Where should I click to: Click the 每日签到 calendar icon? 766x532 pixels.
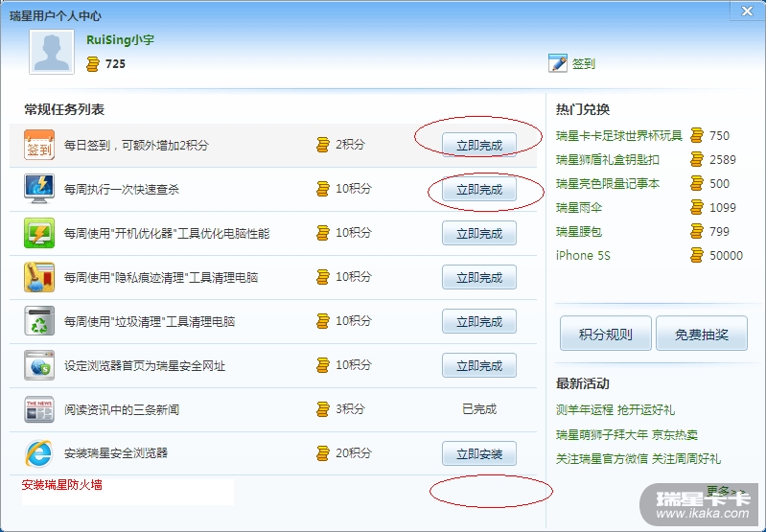click(x=39, y=145)
